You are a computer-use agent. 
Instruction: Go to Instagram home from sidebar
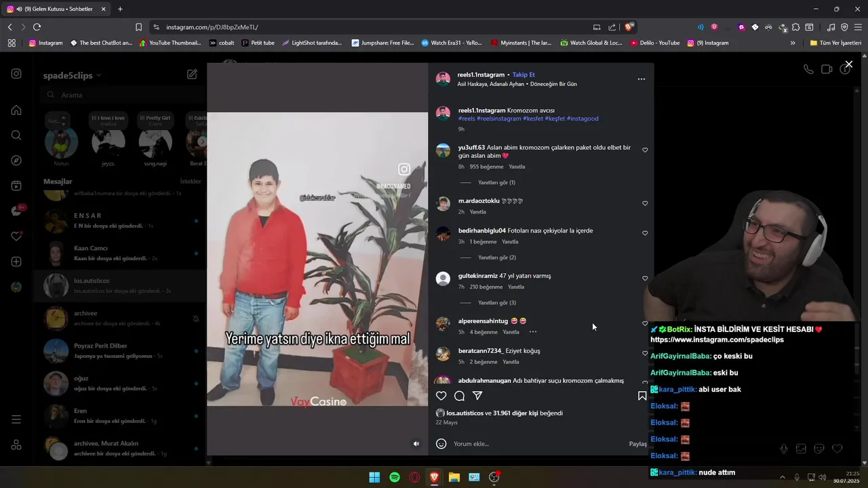pyautogui.click(x=16, y=110)
